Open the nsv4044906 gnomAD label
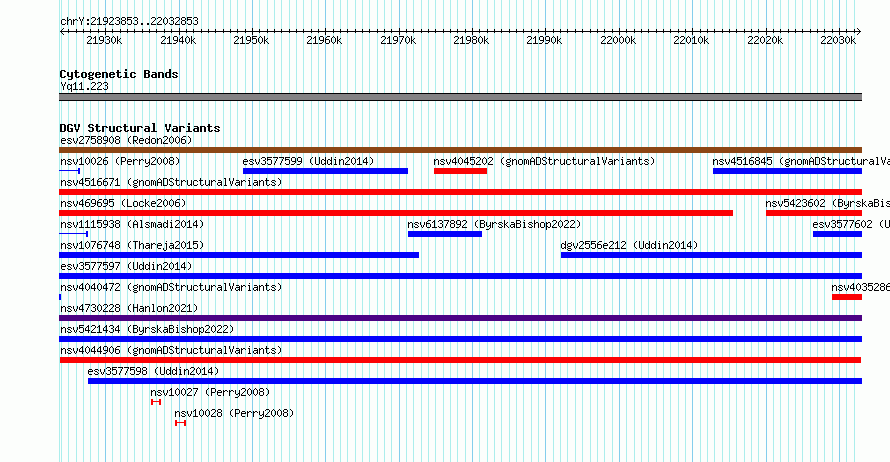890x462 pixels. click(x=171, y=350)
